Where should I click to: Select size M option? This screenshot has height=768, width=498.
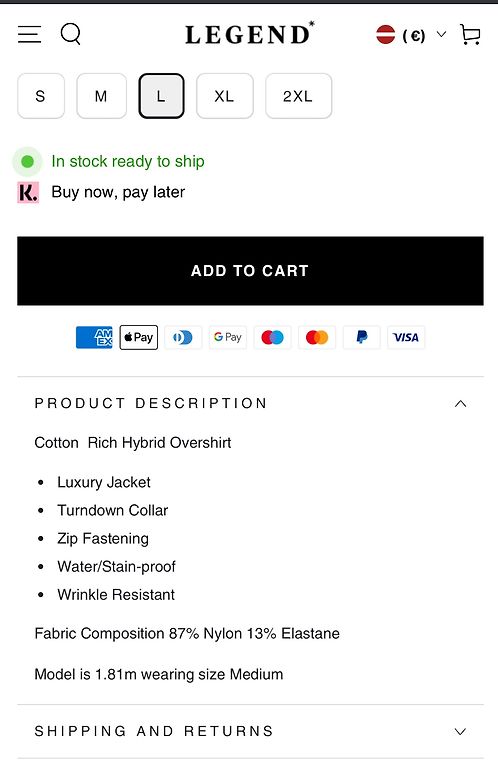pos(101,96)
